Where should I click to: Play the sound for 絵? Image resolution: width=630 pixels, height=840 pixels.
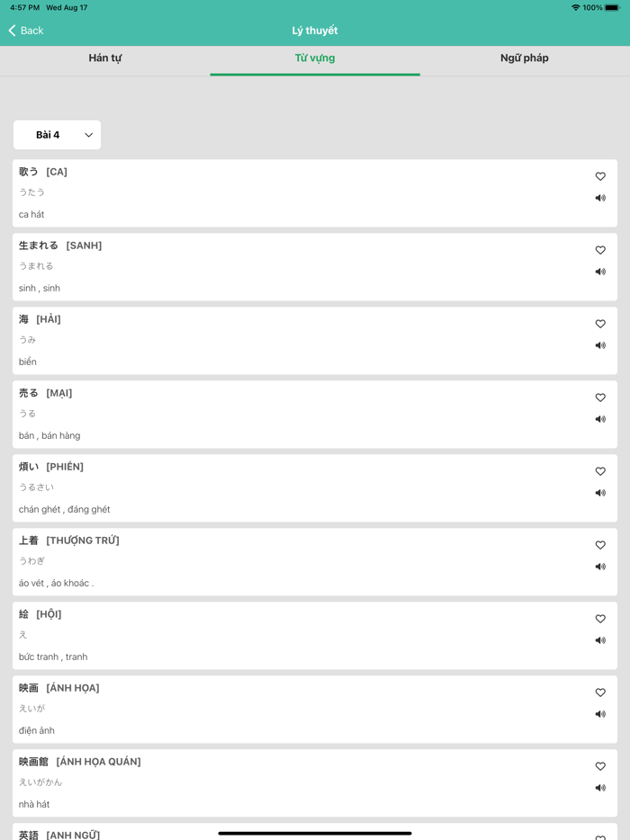point(600,640)
